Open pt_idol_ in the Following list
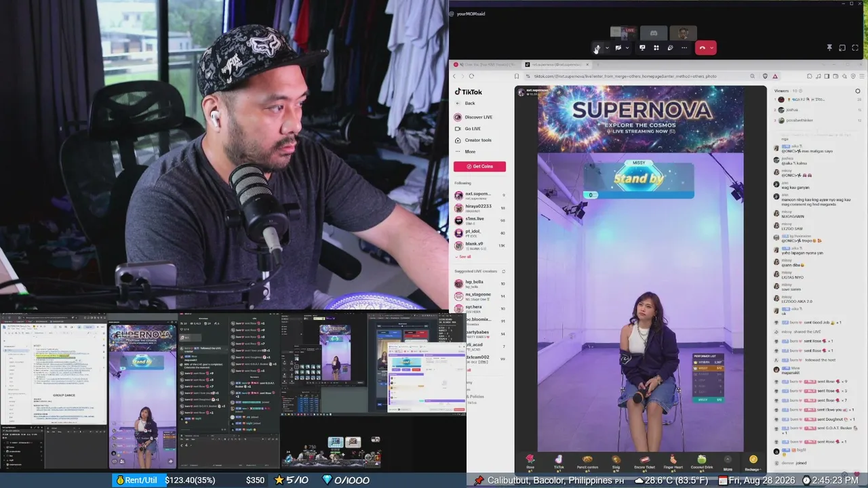868x488 pixels. (x=479, y=233)
